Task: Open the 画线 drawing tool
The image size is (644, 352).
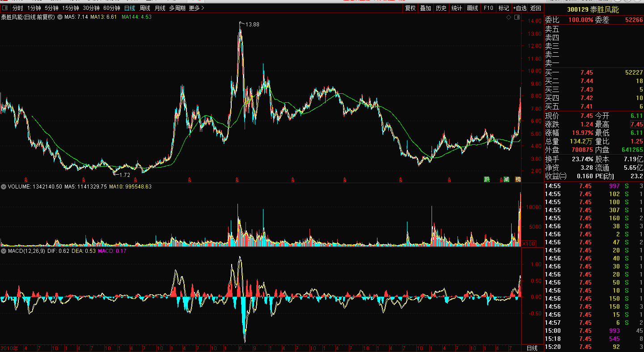Action: pos(472,8)
